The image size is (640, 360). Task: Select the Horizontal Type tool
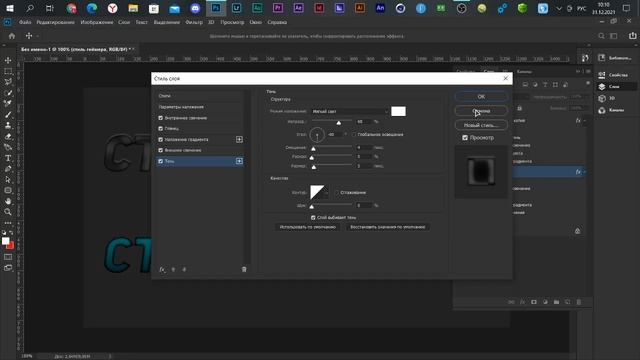pos(8,158)
